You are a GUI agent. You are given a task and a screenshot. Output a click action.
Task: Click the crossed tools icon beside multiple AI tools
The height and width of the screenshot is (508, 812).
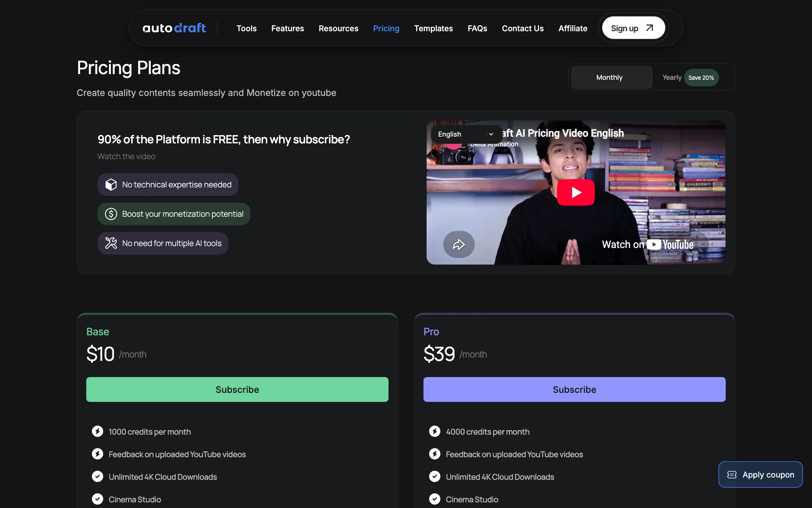111,243
